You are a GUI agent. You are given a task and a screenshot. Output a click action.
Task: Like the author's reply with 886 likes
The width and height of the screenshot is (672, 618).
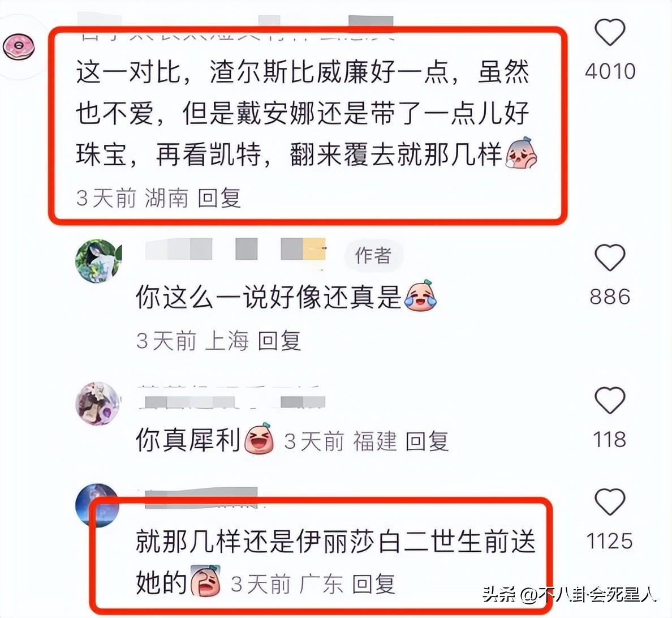click(x=610, y=257)
